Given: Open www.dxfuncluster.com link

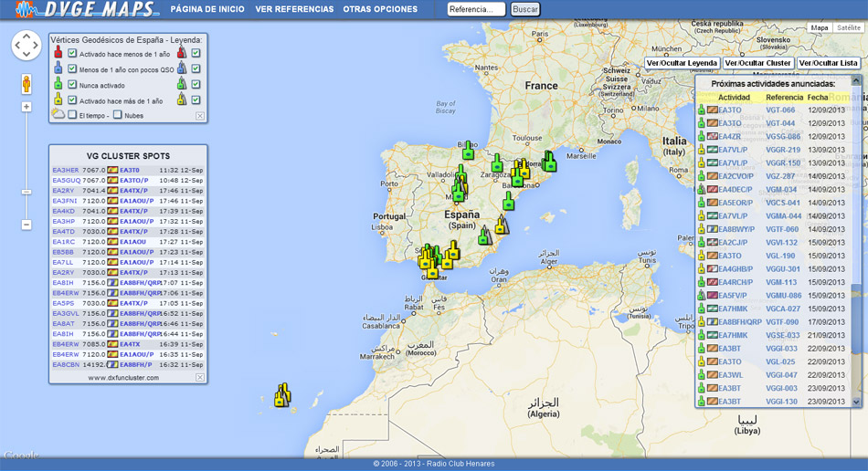Looking at the screenshot, I should tap(123, 378).
